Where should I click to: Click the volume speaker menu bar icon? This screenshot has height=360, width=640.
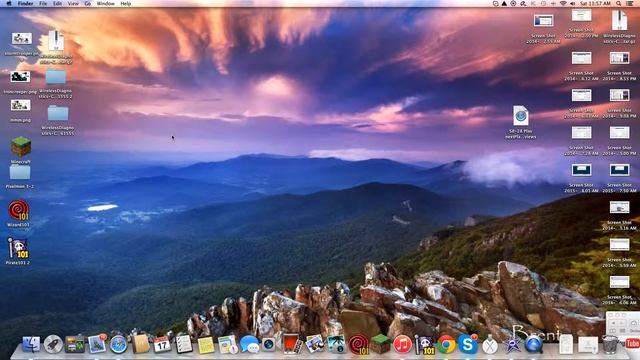573,3
